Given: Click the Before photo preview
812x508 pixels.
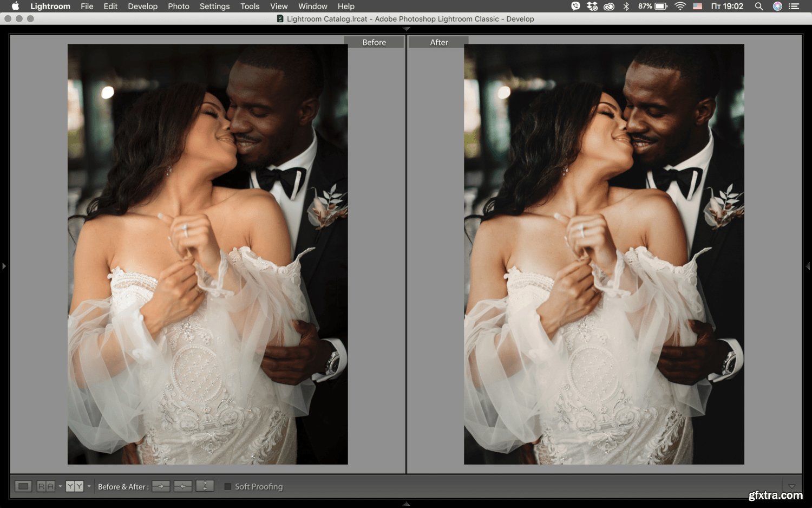Looking at the screenshot, I should pyautogui.click(x=207, y=254).
